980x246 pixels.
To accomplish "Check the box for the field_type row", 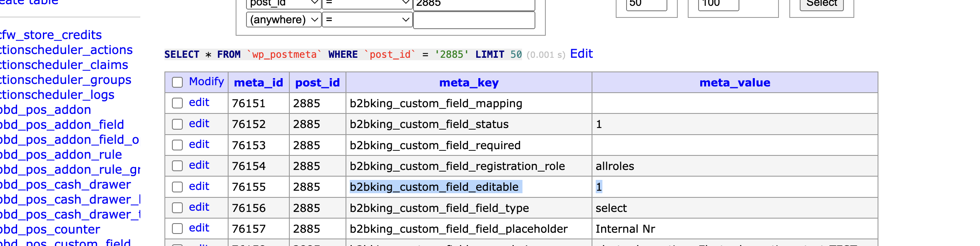I will 177,208.
